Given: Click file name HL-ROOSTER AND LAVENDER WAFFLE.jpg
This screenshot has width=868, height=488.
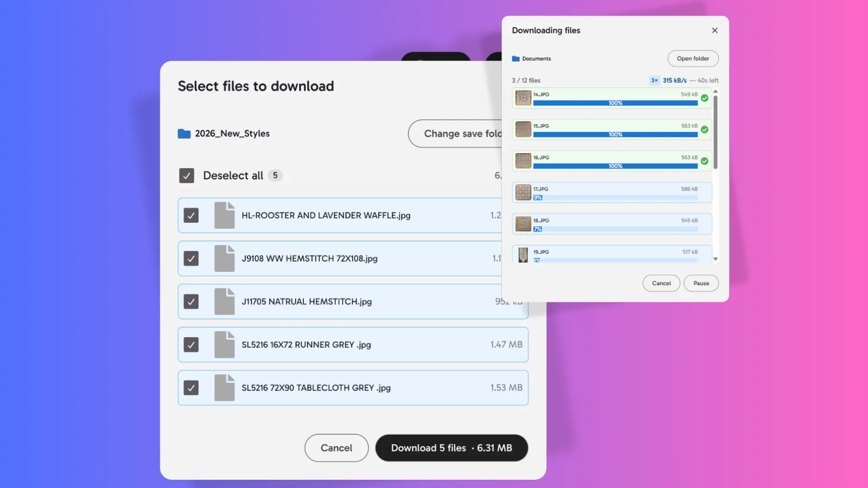Looking at the screenshot, I should [x=326, y=216].
